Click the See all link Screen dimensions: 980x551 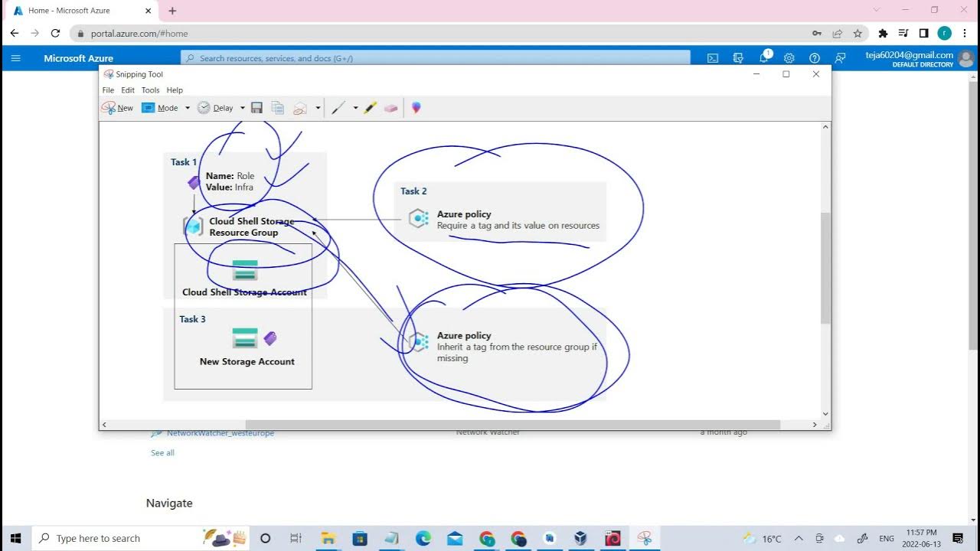(162, 453)
